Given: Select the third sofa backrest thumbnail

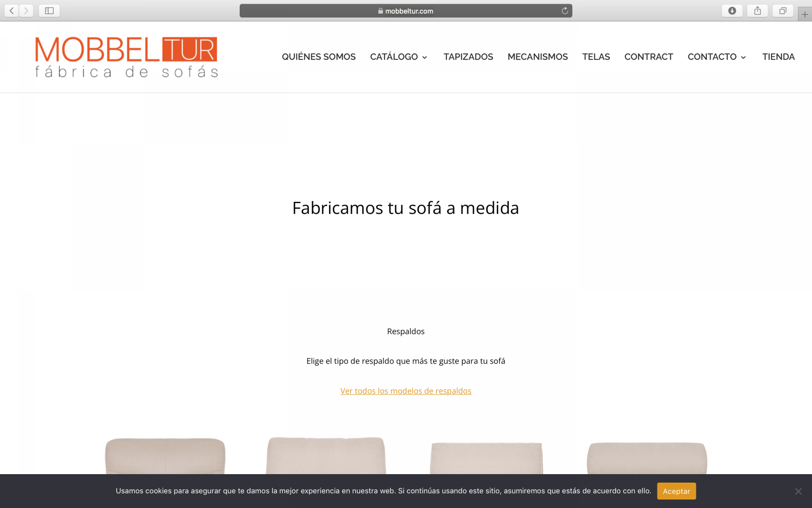Looking at the screenshot, I should 486,458.
